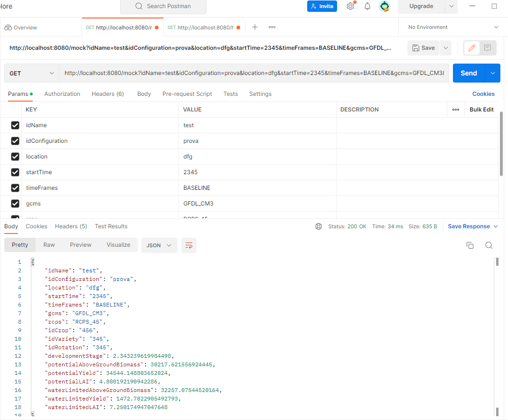Image resolution: width=508 pixels, height=420 pixels.
Task: Open the settings gear icon
Action: tap(350, 6)
